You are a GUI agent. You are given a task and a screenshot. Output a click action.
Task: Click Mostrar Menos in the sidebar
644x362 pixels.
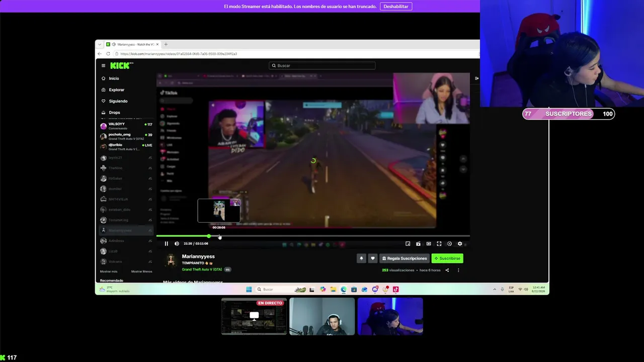pos(142,271)
